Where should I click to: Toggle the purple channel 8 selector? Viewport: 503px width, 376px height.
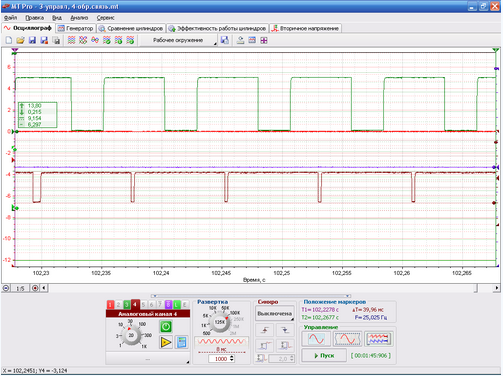tap(168, 305)
